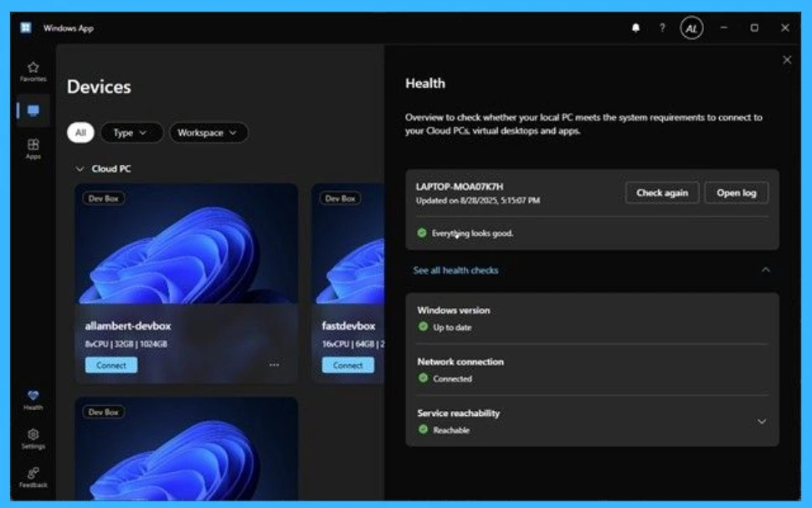Open help using the question mark icon

point(661,28)
